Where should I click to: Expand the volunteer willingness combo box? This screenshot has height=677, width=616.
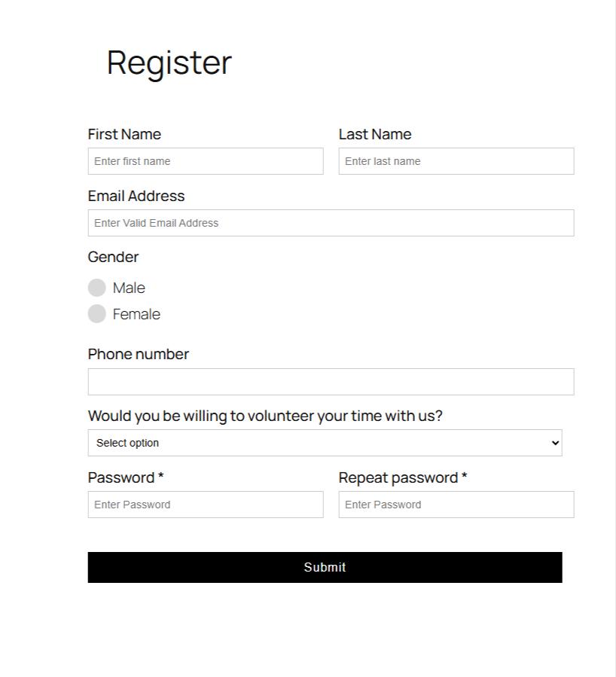click(325, 443)
